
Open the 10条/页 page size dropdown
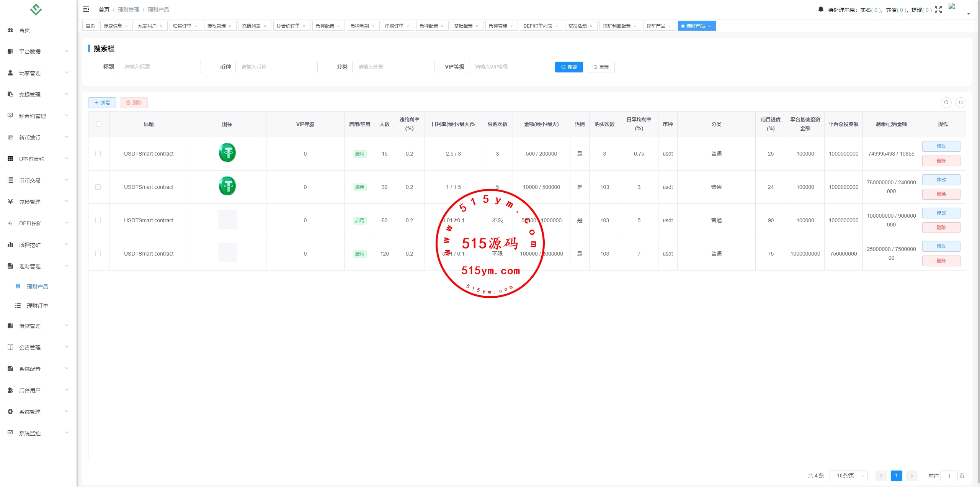(848, 476)
